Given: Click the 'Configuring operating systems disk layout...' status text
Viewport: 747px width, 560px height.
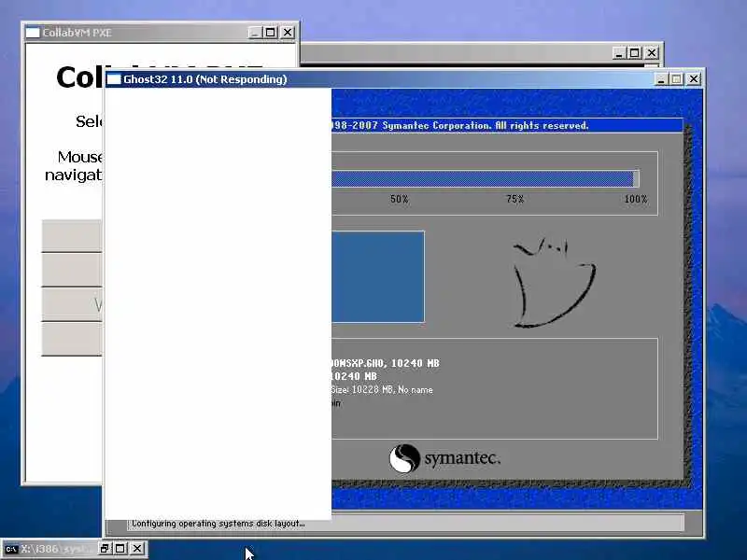Looking at the screenshot, I should 218,524.
